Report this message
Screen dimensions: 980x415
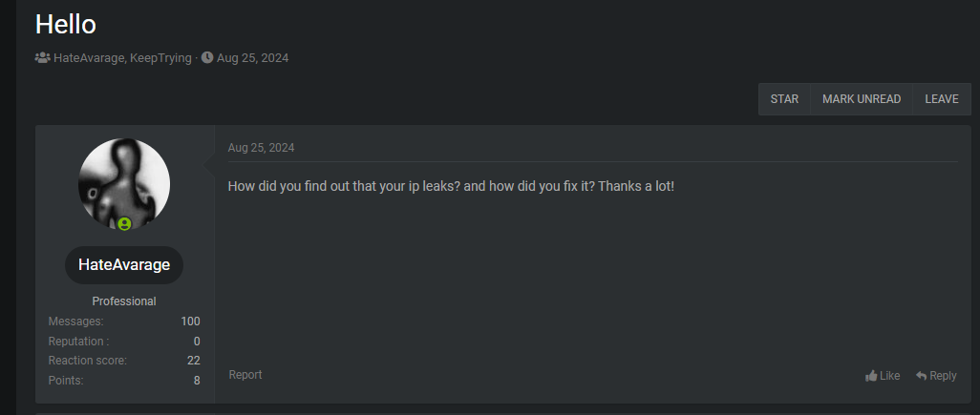point(245,375)
